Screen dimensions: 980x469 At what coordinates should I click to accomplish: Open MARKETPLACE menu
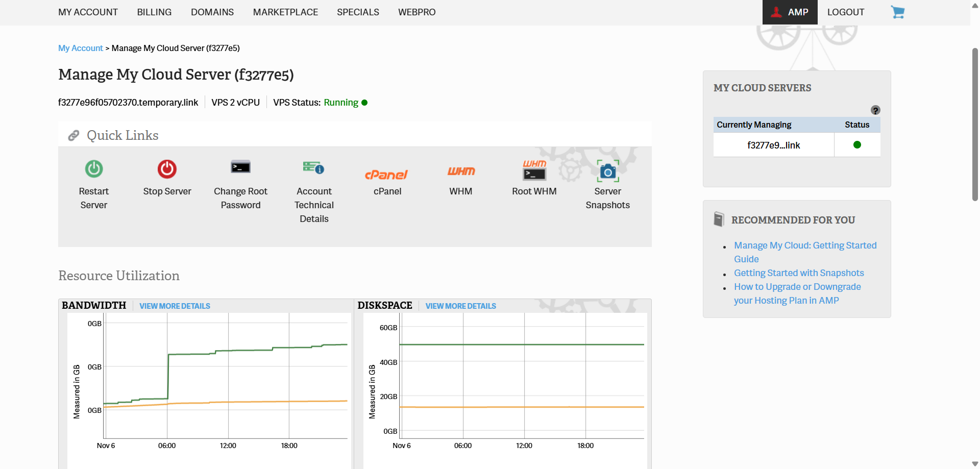(x=285, y=12)
